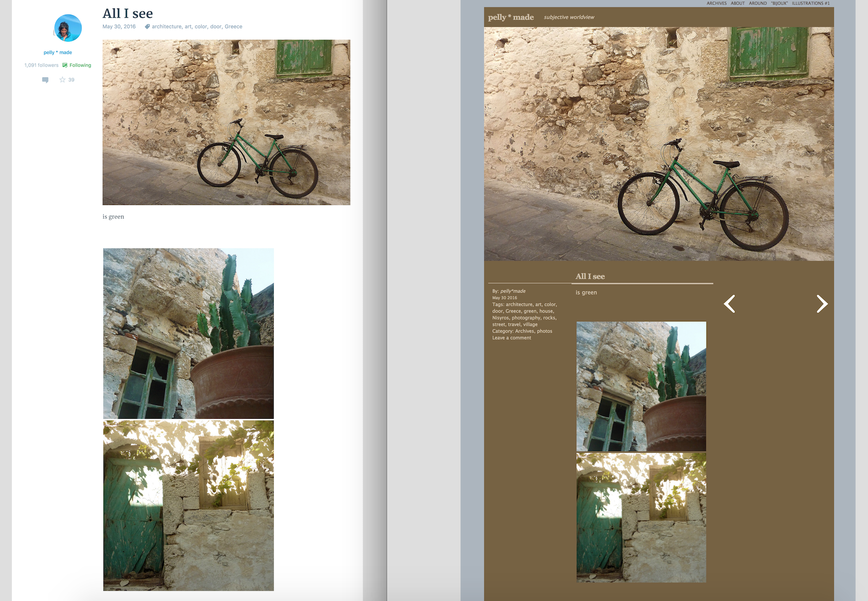The height and width of the screenshot is (601, 868).
Task: Open the cactus pot photo in reader
Action: pyautogui.click(x=188, y=333)
